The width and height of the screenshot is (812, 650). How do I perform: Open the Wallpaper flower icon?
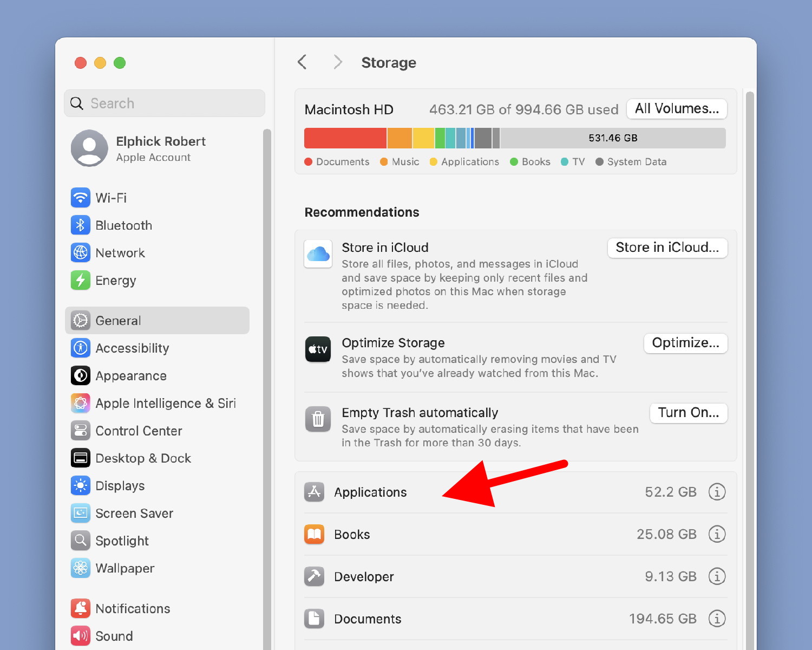pos(81,568)
